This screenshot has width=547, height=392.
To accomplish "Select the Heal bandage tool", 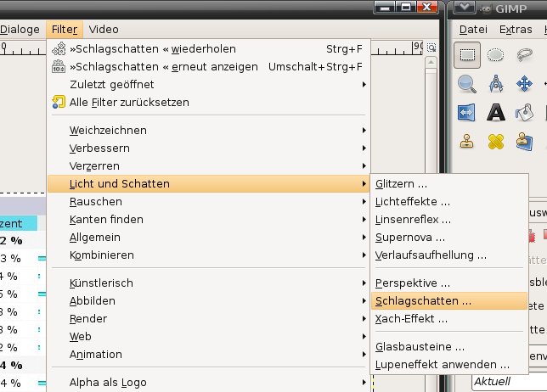I will 495,141.
